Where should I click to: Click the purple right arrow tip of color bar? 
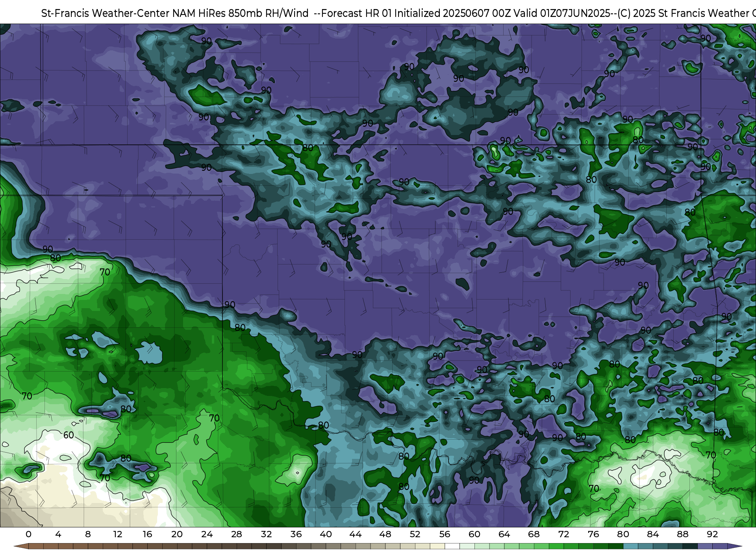[735, 546]
